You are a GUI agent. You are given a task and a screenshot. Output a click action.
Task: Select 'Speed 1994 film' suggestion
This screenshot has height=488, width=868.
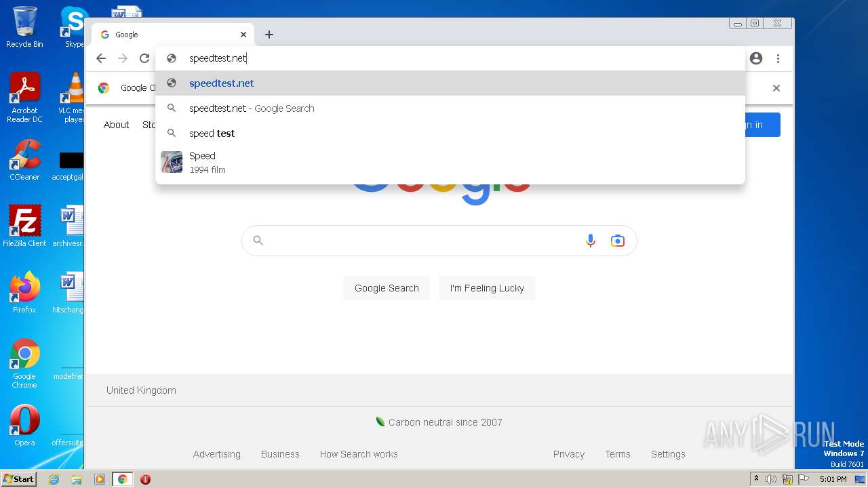pyautogui.click(x=450, y=163)
